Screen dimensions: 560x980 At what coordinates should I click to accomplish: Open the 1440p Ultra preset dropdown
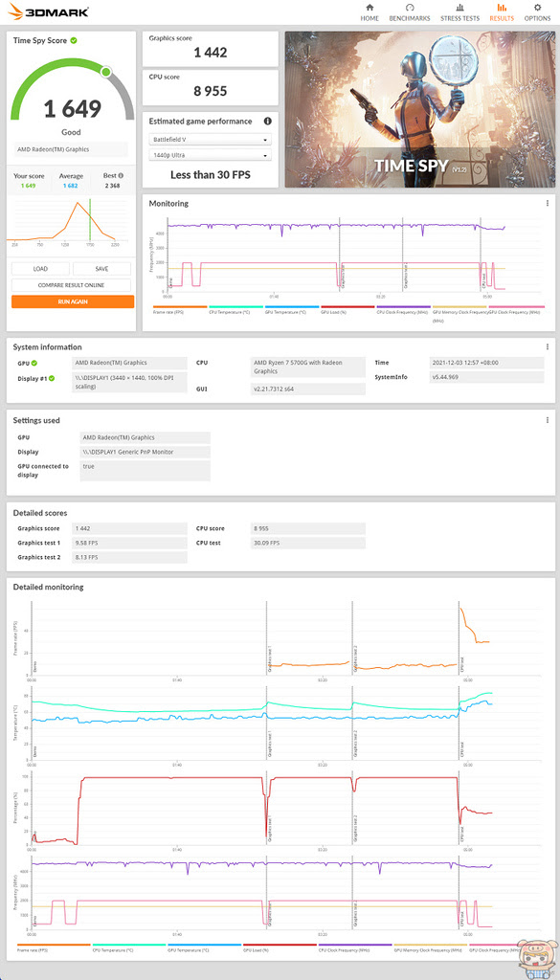tap(210, 155)
